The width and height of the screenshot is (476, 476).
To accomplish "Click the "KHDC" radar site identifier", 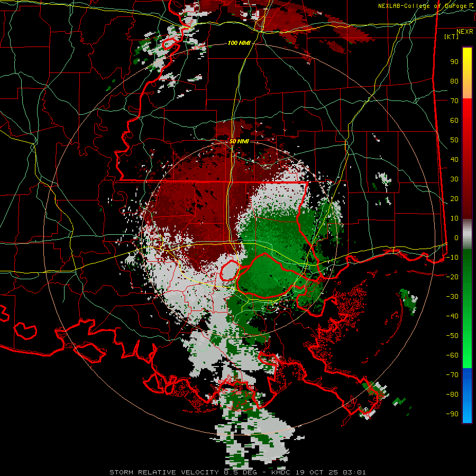I will pos(281,472).
